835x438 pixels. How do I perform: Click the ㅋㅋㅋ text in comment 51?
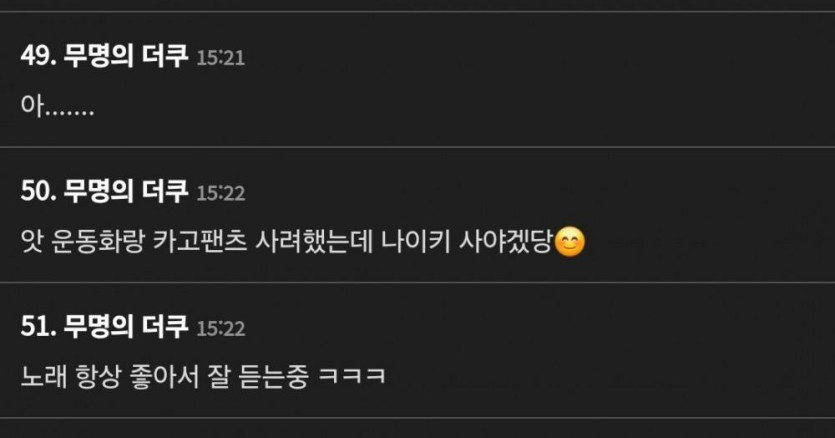[351, 377]
